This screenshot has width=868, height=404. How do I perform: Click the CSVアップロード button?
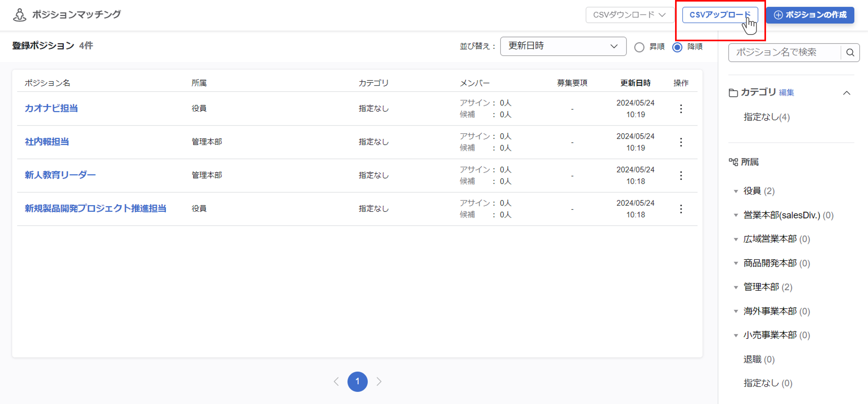(x=720, y=15)
